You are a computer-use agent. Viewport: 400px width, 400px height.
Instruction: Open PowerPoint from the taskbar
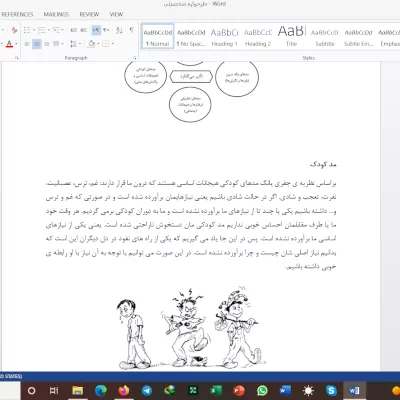(239, 390)
